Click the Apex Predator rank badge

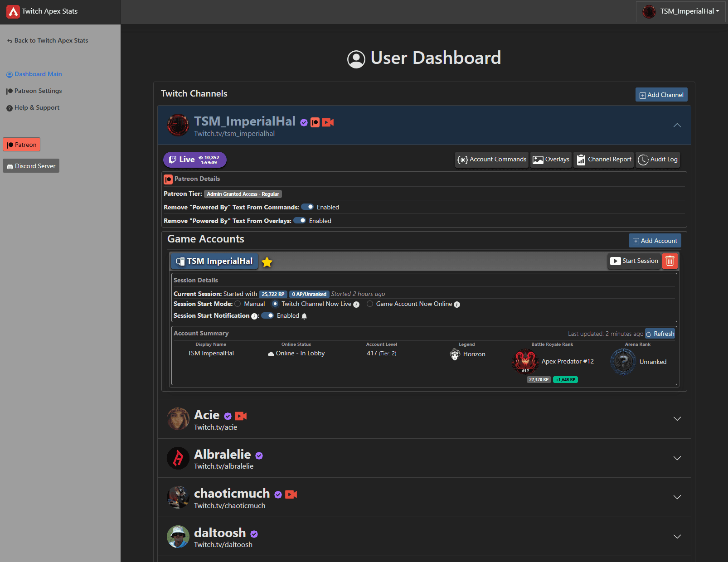(525, 361)
